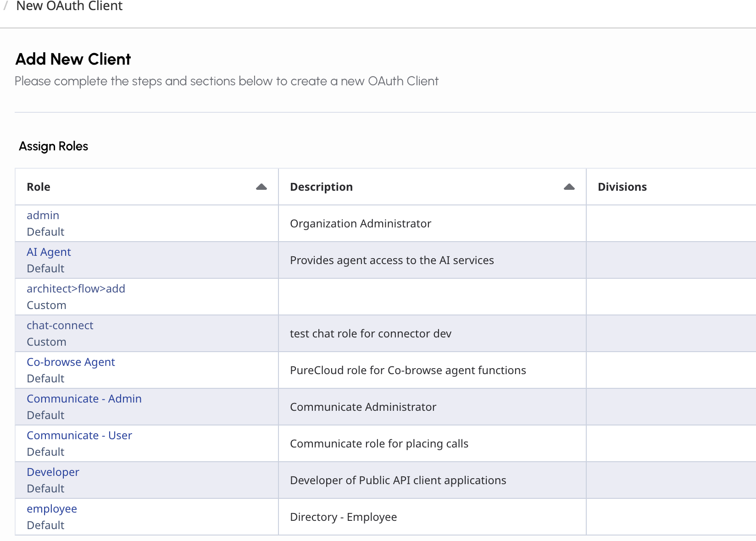Open the admin role link
This screenshot has height=541, width=756.
(x=43, y=215)
